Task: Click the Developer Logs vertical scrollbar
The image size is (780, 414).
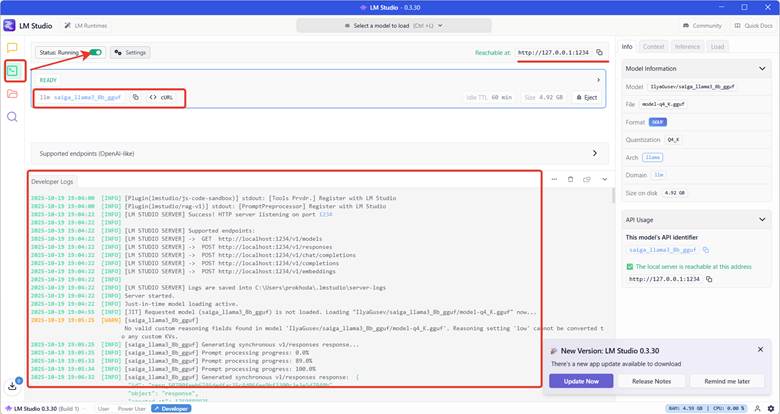Action: 613,196
